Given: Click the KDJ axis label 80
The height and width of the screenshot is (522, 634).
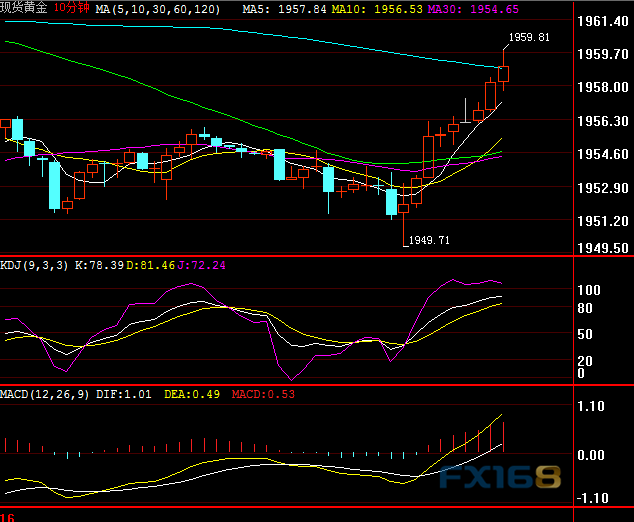Looking at the screenshot, I should 585,308.
